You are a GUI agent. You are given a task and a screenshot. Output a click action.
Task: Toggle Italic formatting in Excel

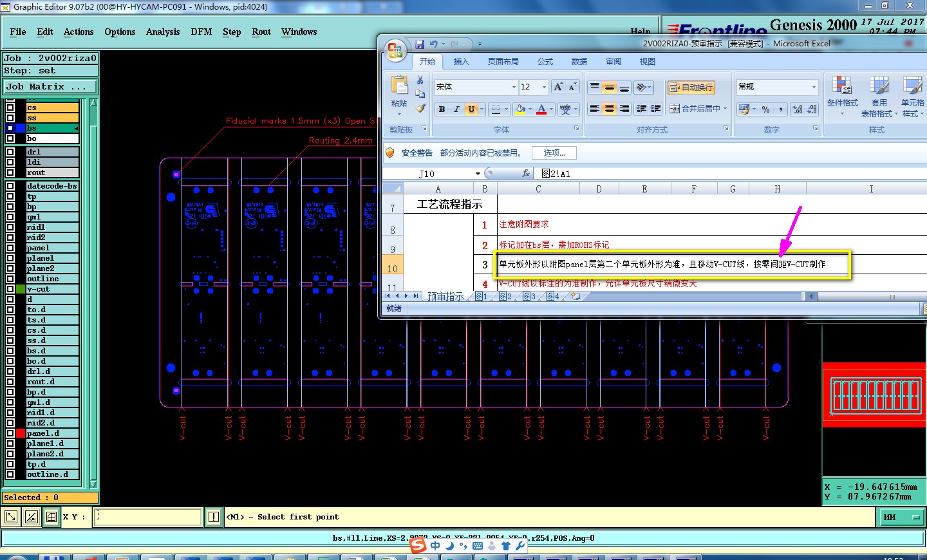(x=456, y=109)
